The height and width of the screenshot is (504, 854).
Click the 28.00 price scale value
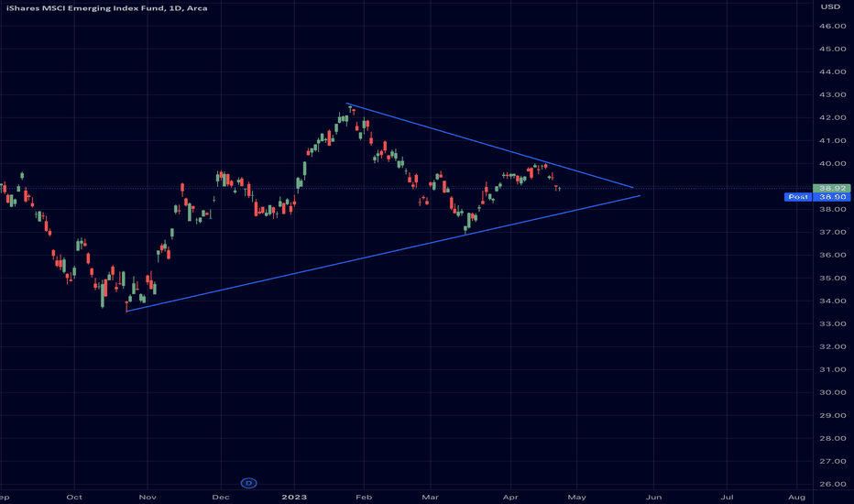833,438
